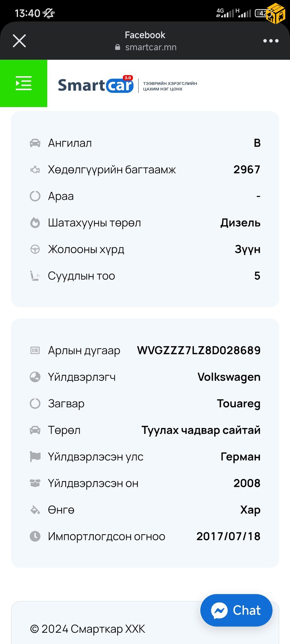Select the VIN number WVGZZZ7LZ8D028689
This screenshot has height=644, width=290.
pos(199,350)
